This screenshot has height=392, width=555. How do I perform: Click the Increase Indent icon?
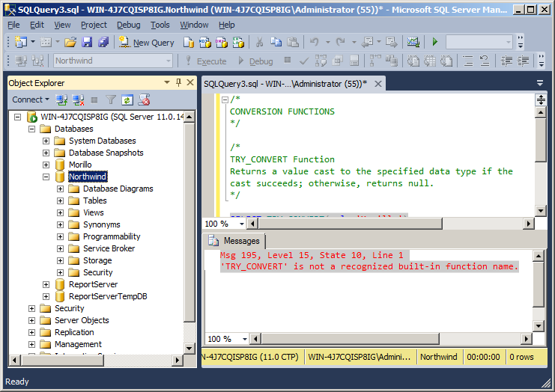click(523, 61)
